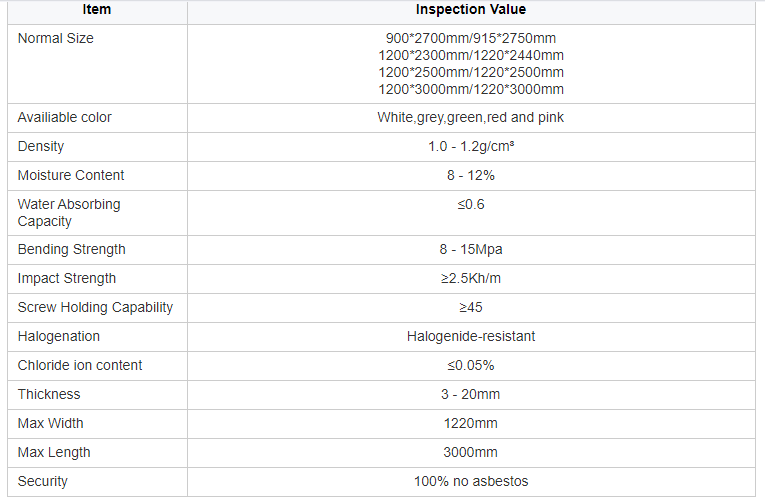Click the "1220mm" max width value
The height and width of the screenshot is (500, 765).
tap(471, 423)
